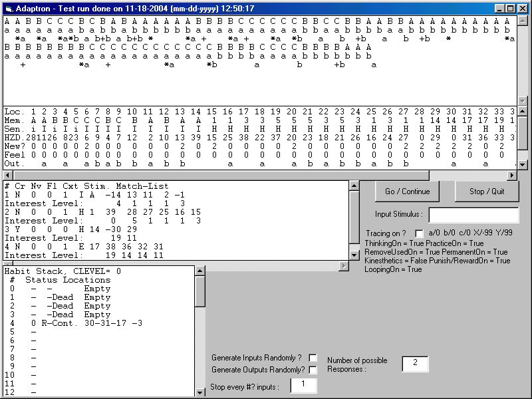Click the 'Loc.' row label
Screen dimensions: 532x399
point(14,112)
